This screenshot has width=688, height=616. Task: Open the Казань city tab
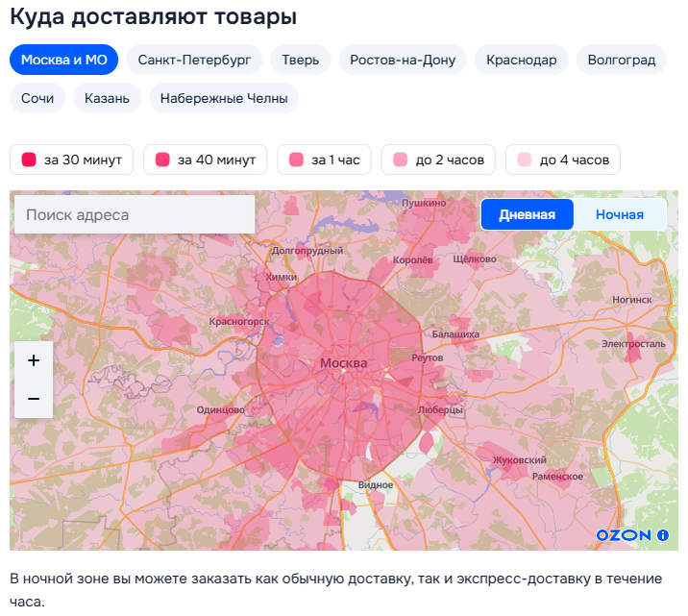pos(107,98)
